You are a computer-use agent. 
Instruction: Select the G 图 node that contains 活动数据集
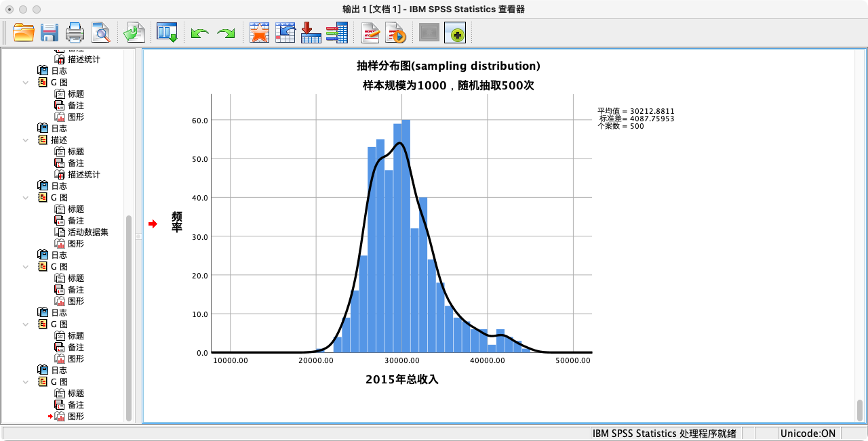(x=59, y=198)
